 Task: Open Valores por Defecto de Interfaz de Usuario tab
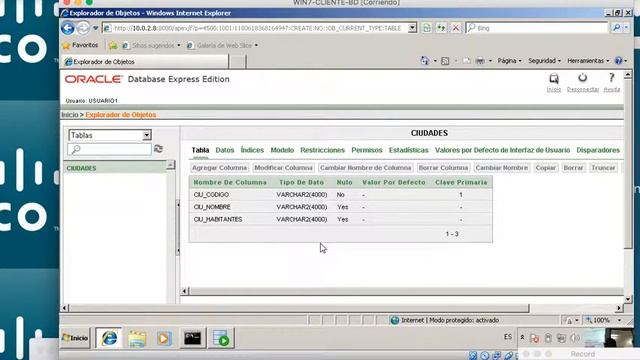point(502,150)
